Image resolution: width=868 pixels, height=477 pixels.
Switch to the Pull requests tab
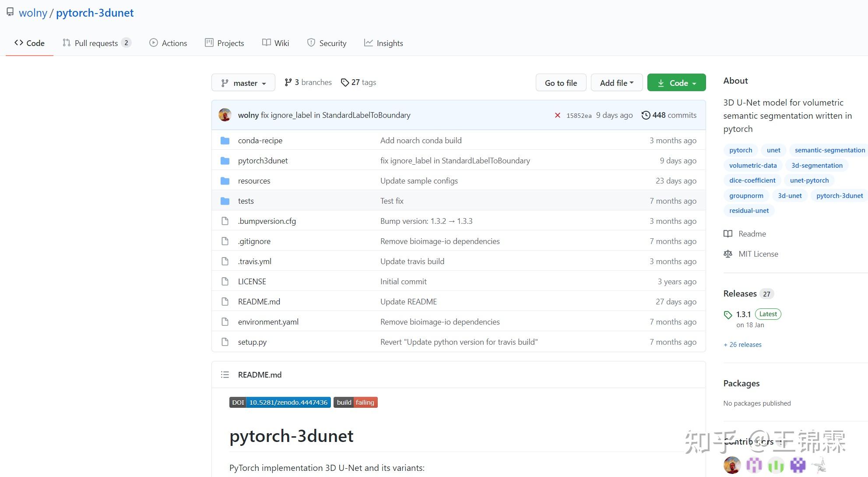tap(96, 43)
